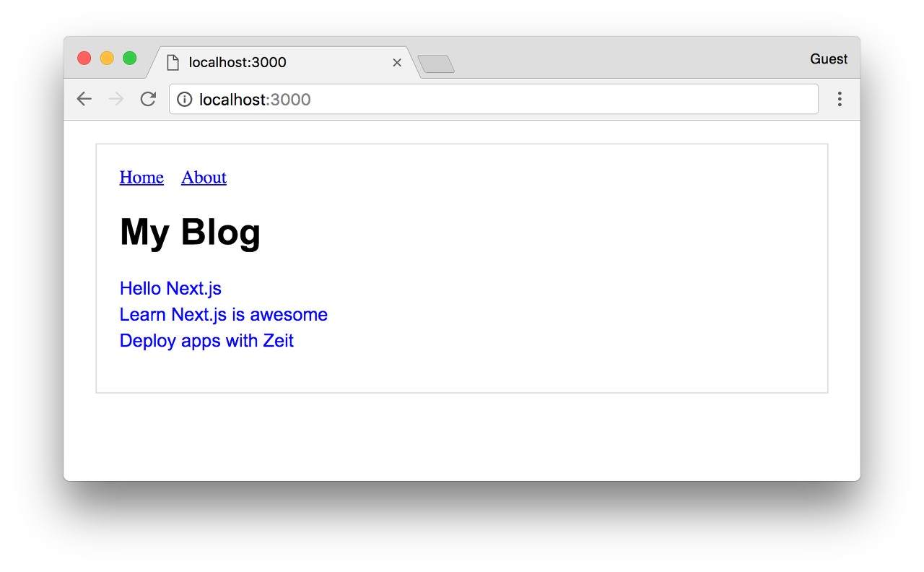
Task: Open a new tab
Action: (435, 64)
